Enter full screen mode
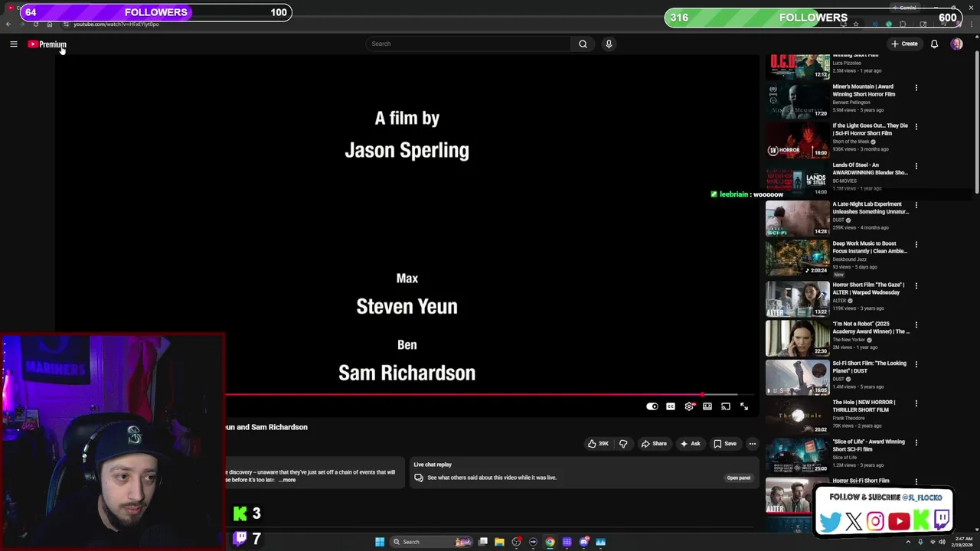The image size is (980, 551). (x=744, y=406)
